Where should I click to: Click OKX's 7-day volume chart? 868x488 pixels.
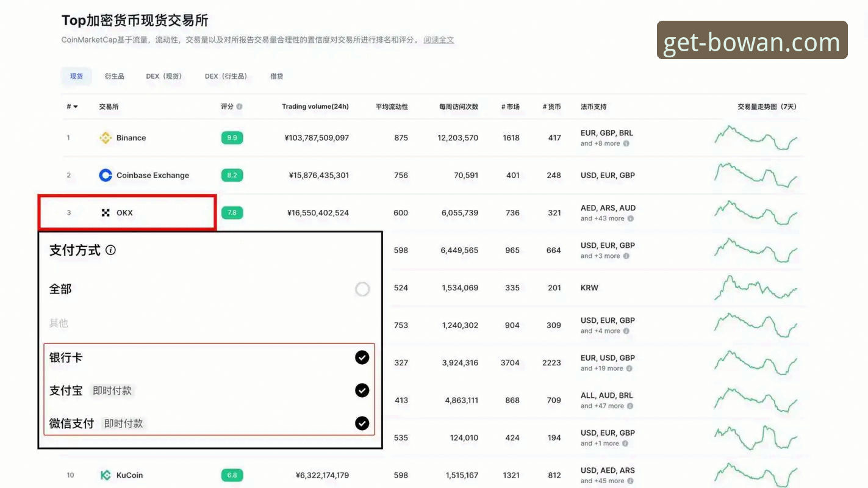tap(756, 213)
